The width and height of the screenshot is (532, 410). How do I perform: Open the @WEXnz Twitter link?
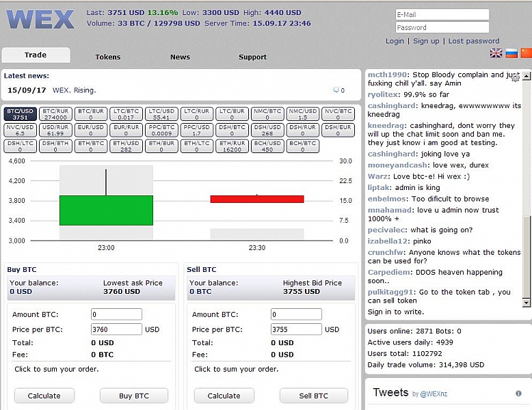[x=434, y=394]
